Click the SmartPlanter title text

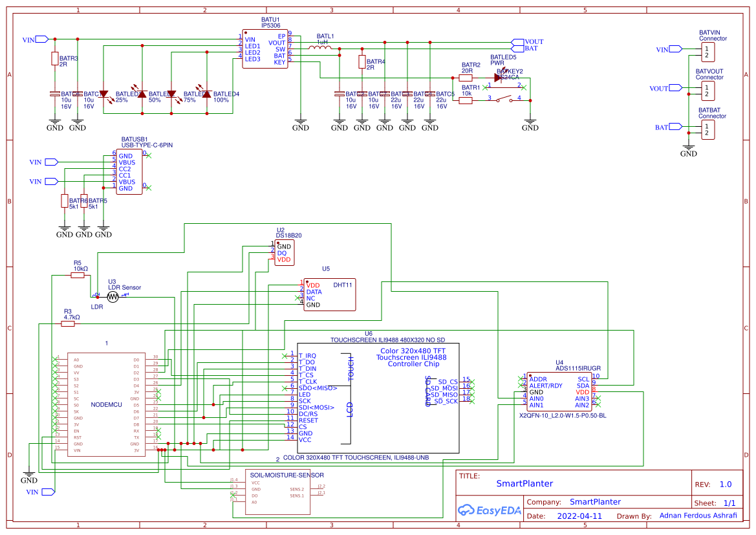coord(525,483)
